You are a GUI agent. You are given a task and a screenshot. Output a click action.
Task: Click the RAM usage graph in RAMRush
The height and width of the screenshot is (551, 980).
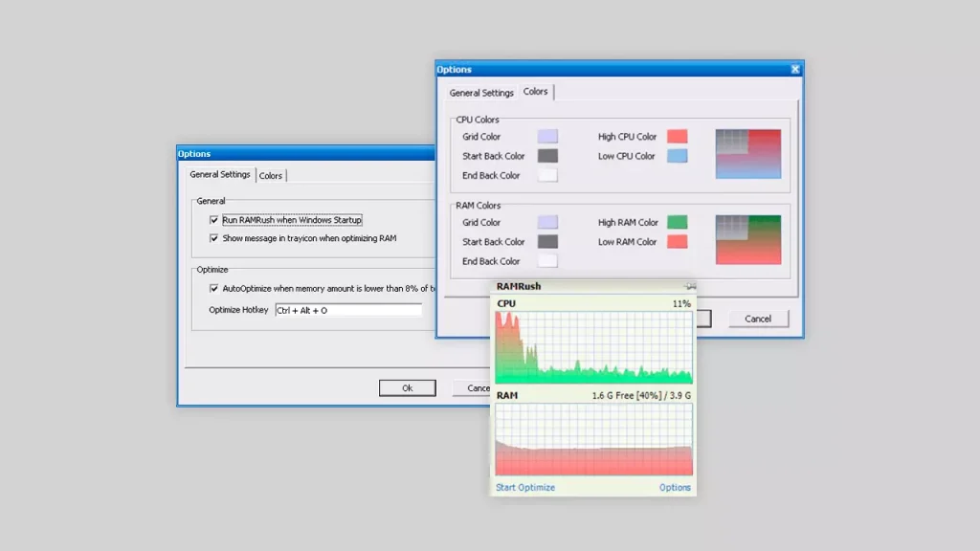click(593, 439)
